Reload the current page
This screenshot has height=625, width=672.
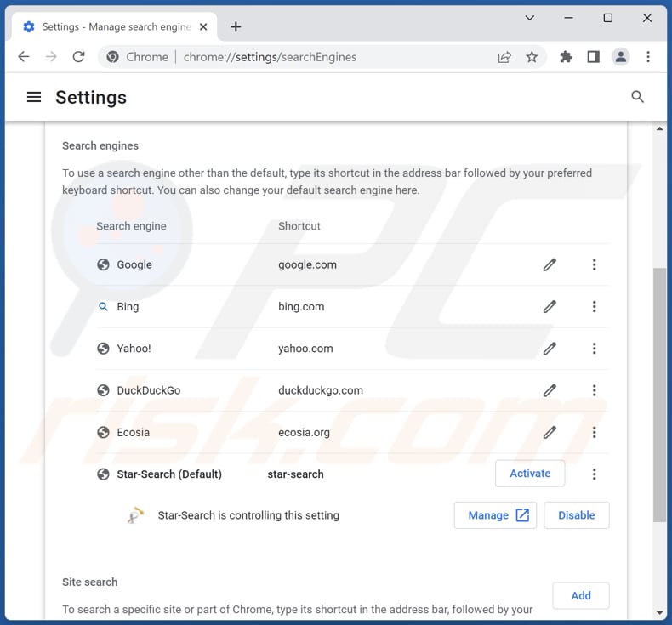pos(78,56)
